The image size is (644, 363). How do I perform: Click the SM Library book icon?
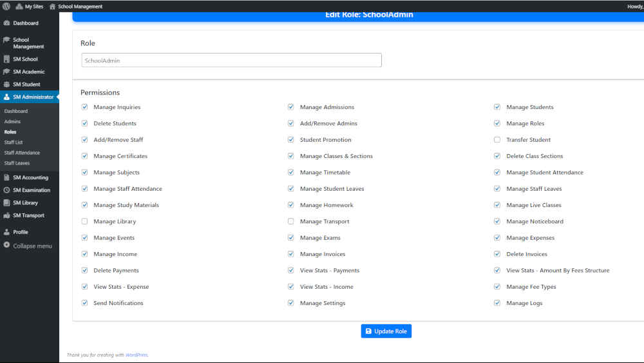[x=6, y=203]
